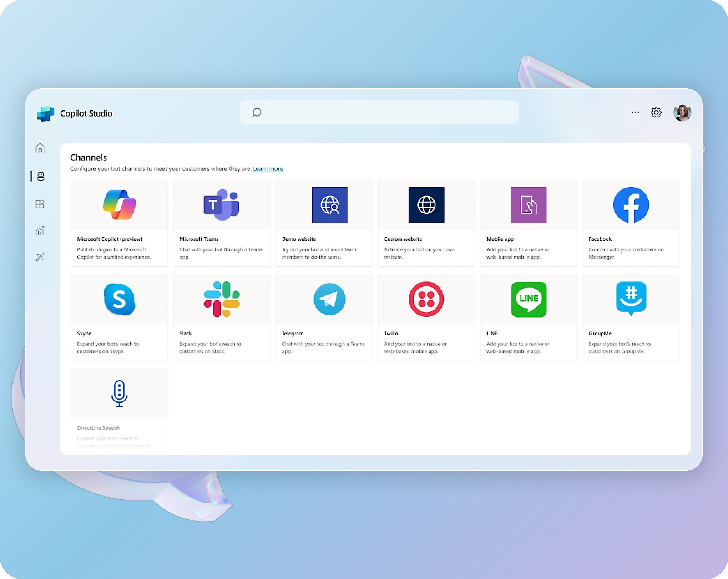The image size is (728, 579).
Task: Click the Telegram paper plane icon
Action: [329, 299]
